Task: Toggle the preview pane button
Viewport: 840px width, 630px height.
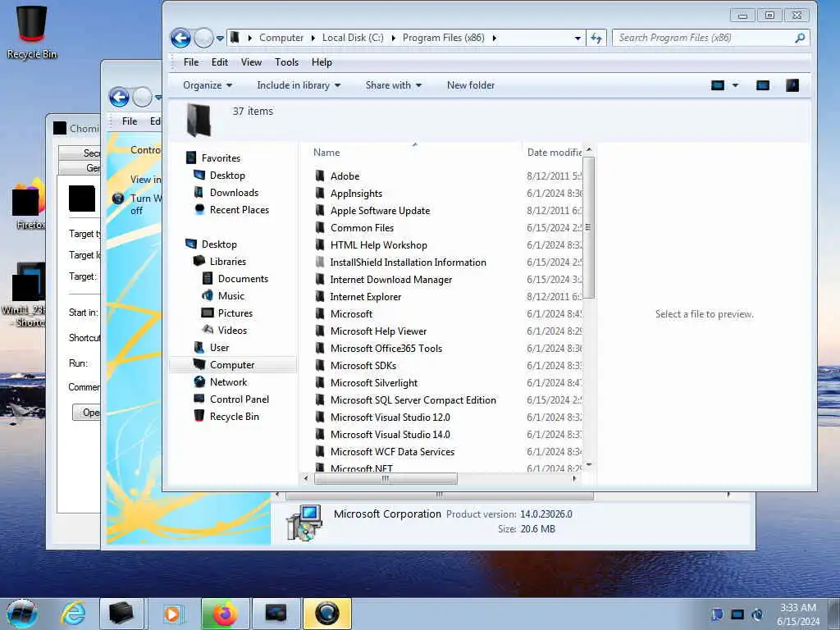Action: (x=763, y=85)
